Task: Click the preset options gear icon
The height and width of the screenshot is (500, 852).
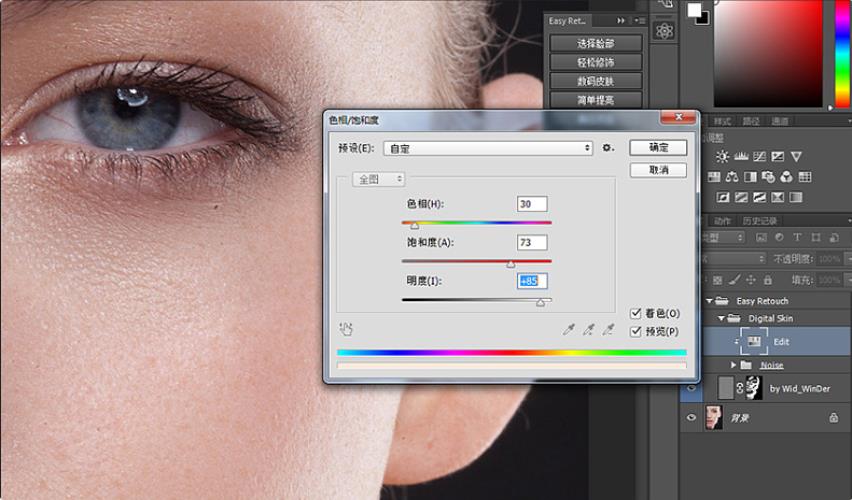Action: point(608,148)
